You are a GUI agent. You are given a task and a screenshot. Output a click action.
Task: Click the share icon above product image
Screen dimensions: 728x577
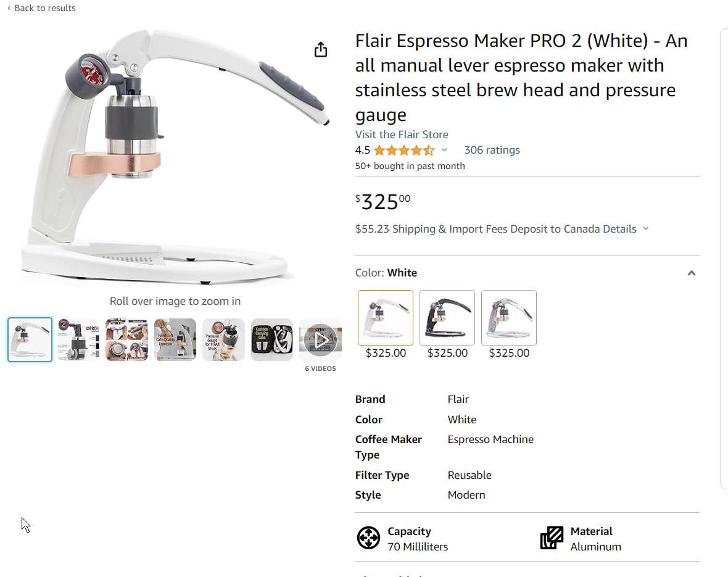click(320, 49)
